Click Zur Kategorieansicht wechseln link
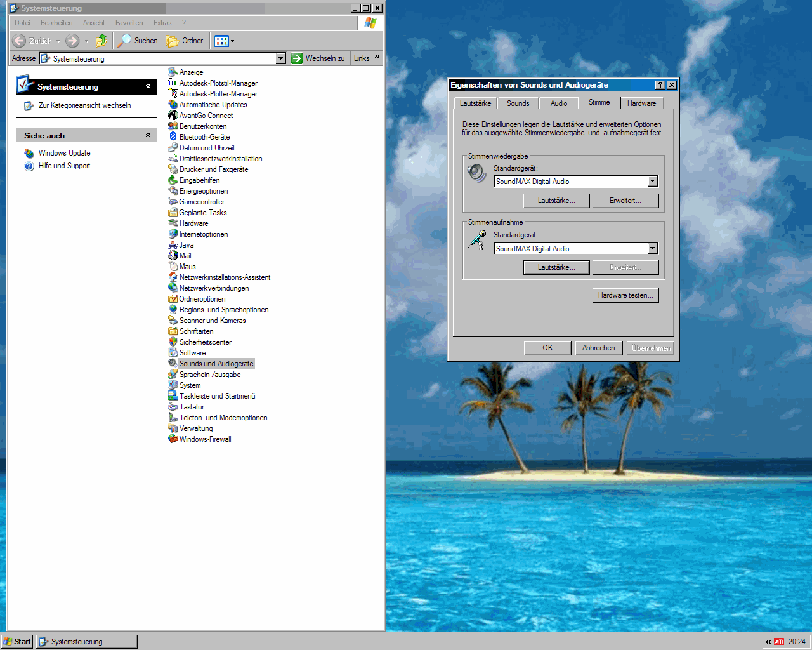This screenshot has height=650, width=812. point(84,105)
